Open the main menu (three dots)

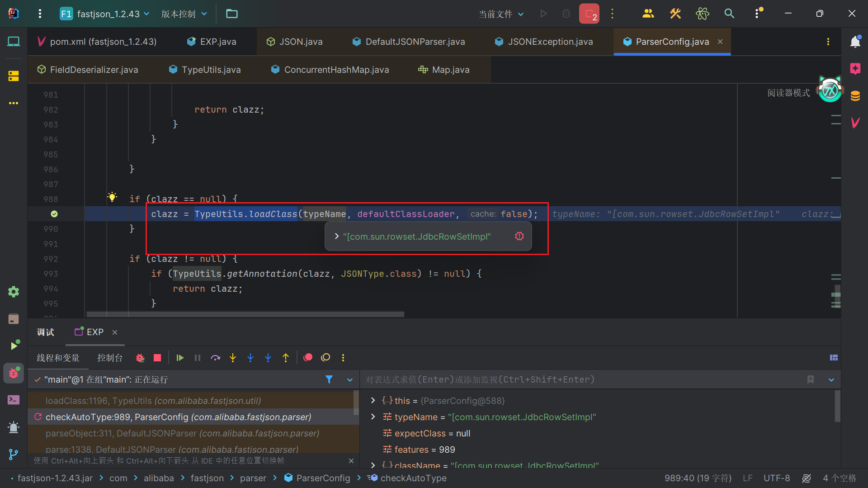coord(40,14)
